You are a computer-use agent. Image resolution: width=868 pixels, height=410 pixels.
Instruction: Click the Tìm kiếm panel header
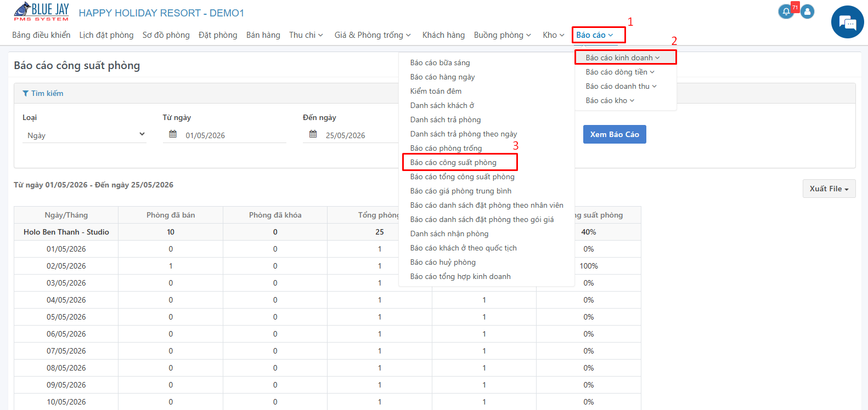click(435, 93)
